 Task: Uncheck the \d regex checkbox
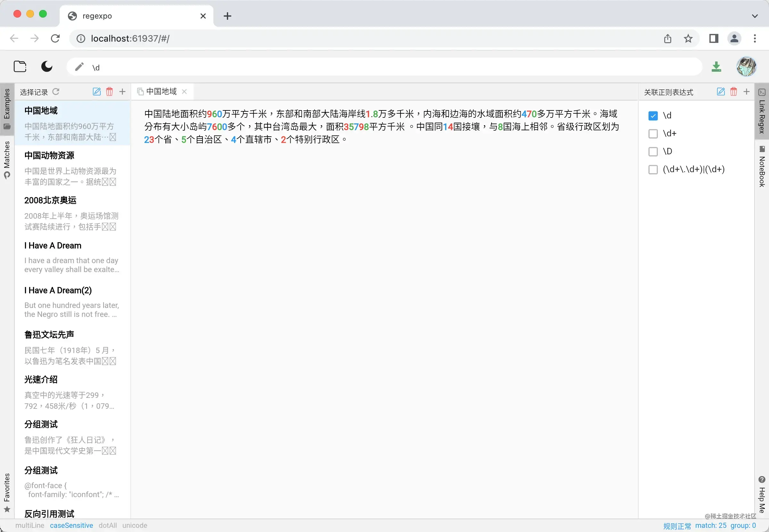[x=653, y=116]
